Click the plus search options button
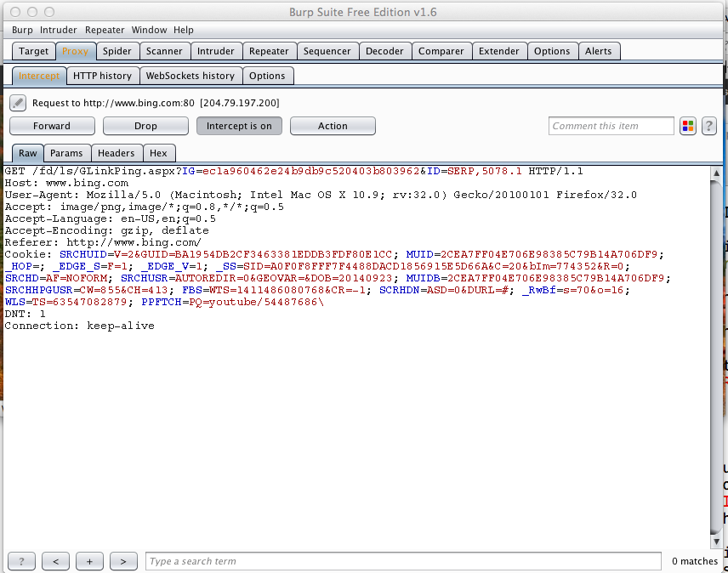Screen dimensions: 728x573 (x=89, y=561)
